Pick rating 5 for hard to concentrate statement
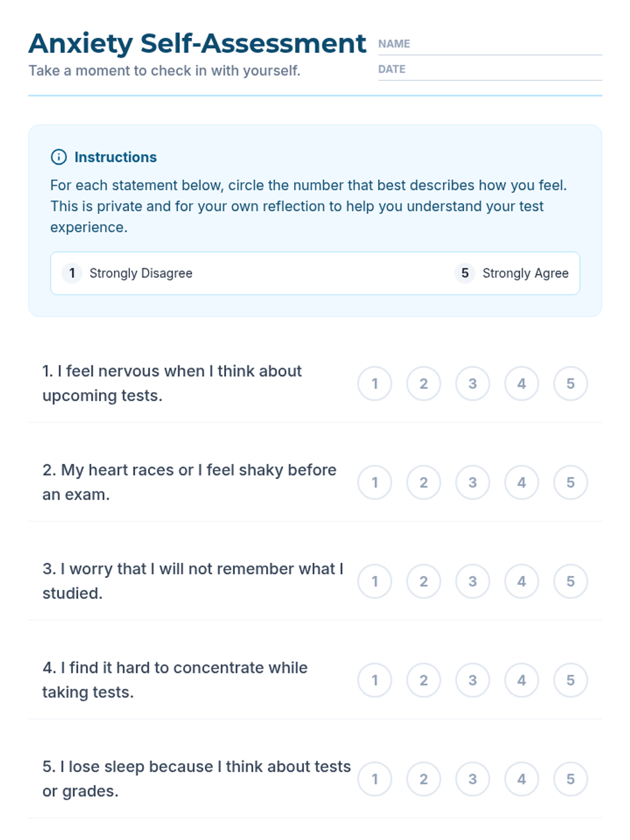This screenshot has width=630, height=840. point(570,680)
